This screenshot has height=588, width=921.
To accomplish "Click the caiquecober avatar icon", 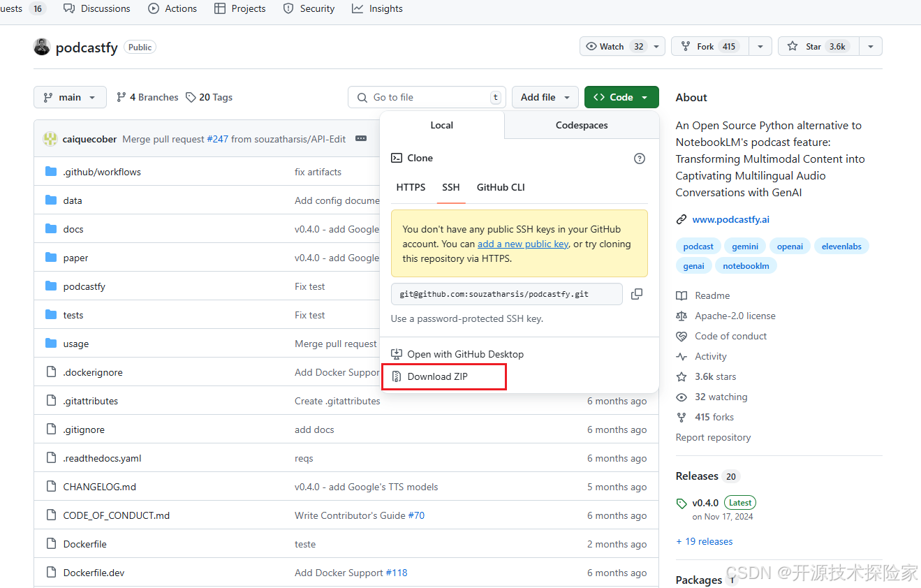I will click(50, 139).
